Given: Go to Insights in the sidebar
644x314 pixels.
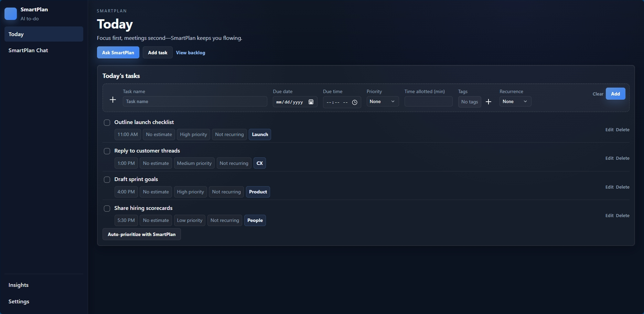Looking at the screenshot, I should click(19, 285).
